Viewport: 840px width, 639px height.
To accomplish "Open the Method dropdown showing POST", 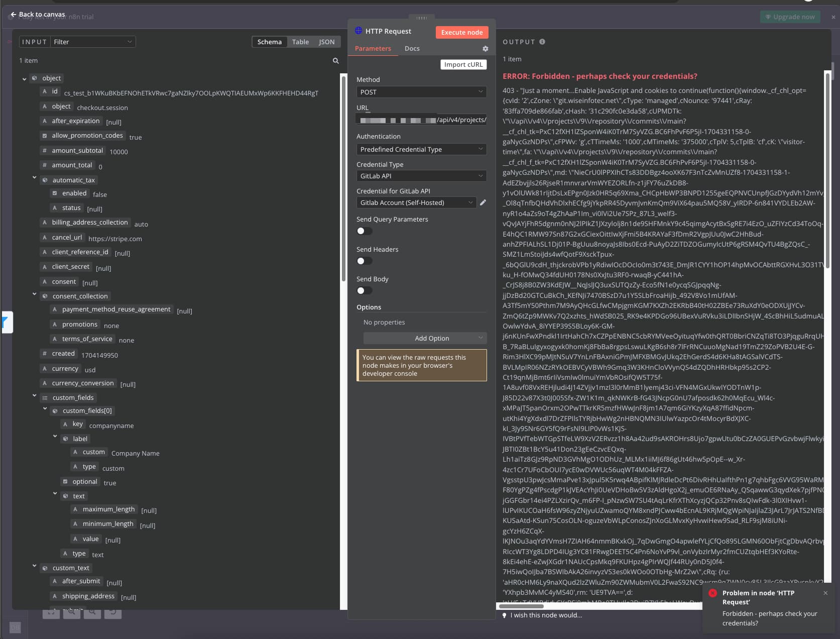I will pyautogui.click(x=421, y=92).
